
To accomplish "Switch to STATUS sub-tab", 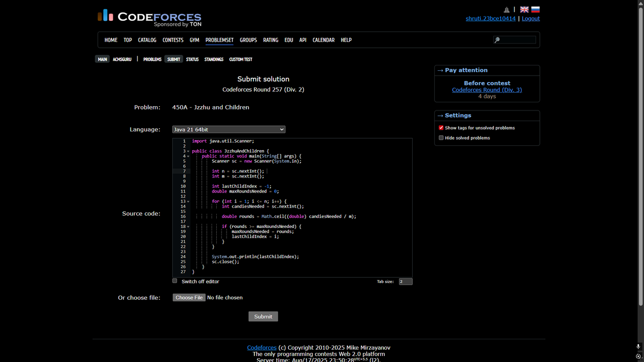I will [x=192, y=59].
